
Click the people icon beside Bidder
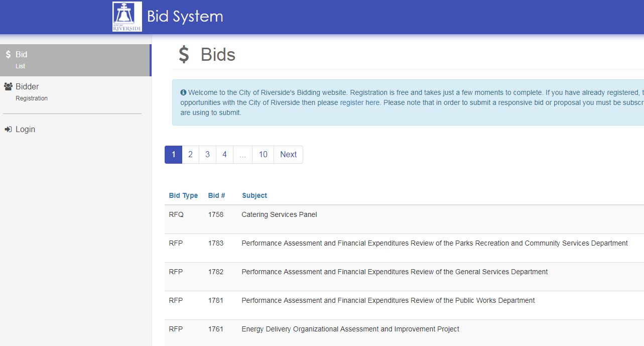coord(8,86)
